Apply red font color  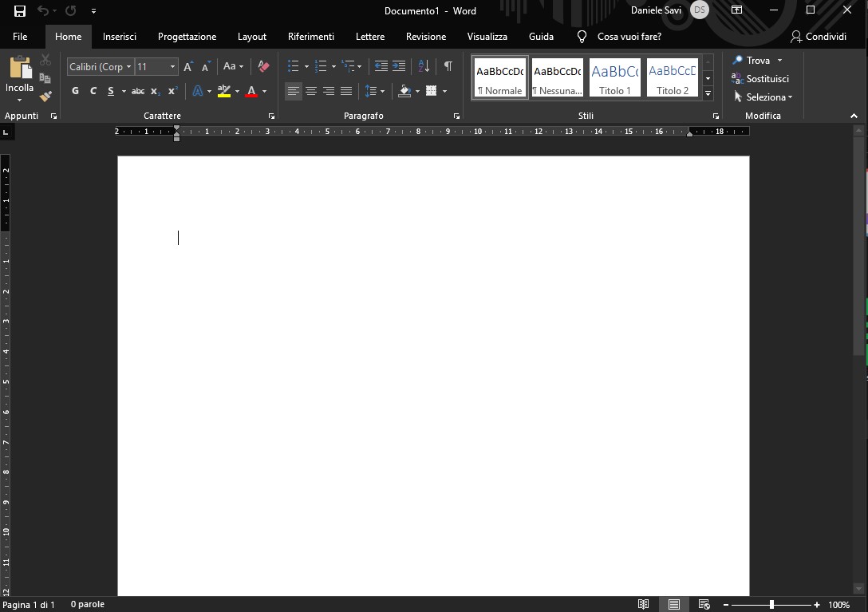tap(251, 91)
